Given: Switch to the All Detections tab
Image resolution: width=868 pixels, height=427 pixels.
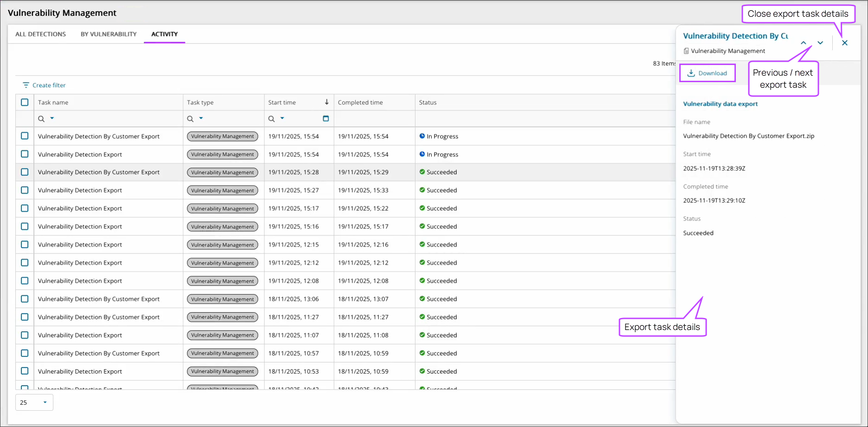Looking at the screenshot, I should (40, 34).
